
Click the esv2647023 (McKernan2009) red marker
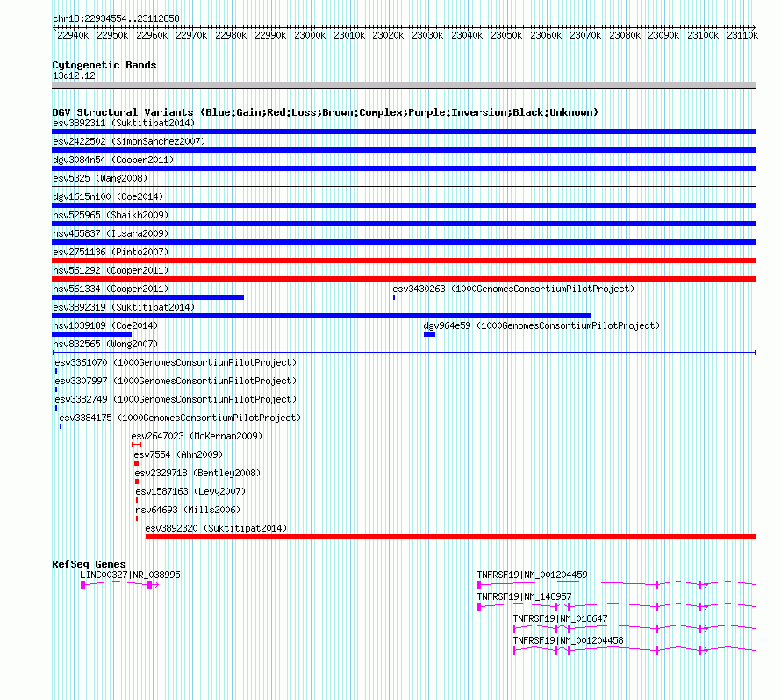pos(137,445)
